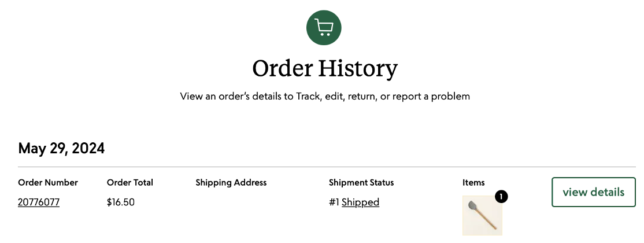Click the green shopping cart icon
644x243 pixels.
click(324, 28)
